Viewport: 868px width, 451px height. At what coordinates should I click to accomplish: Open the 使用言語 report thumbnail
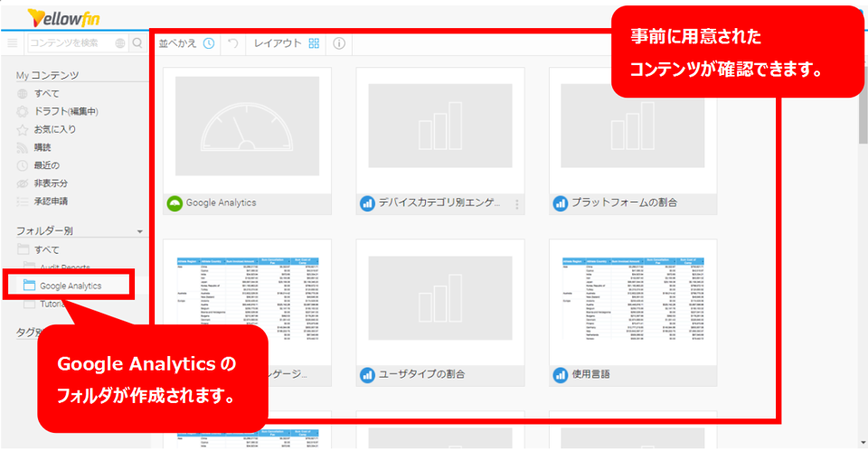[x=632, y=298]
